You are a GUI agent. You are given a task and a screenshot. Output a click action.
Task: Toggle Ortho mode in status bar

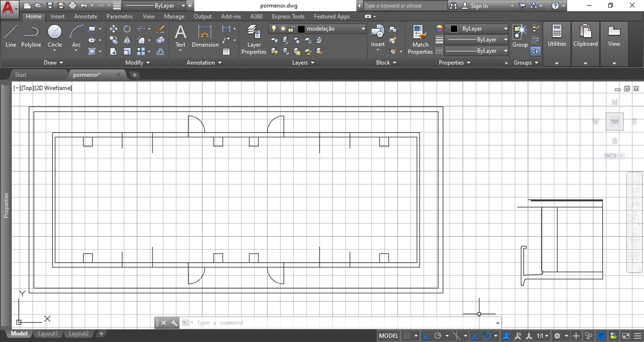pos(426,336)
